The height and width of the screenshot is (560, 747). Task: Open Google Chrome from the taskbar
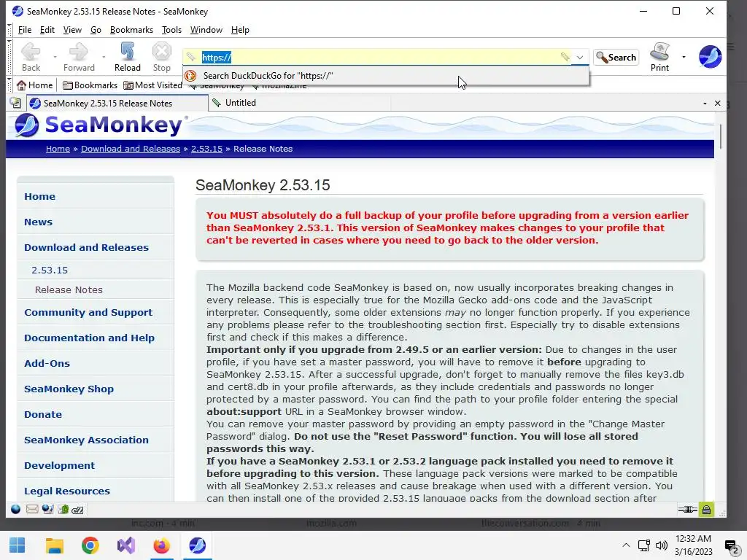90,545
